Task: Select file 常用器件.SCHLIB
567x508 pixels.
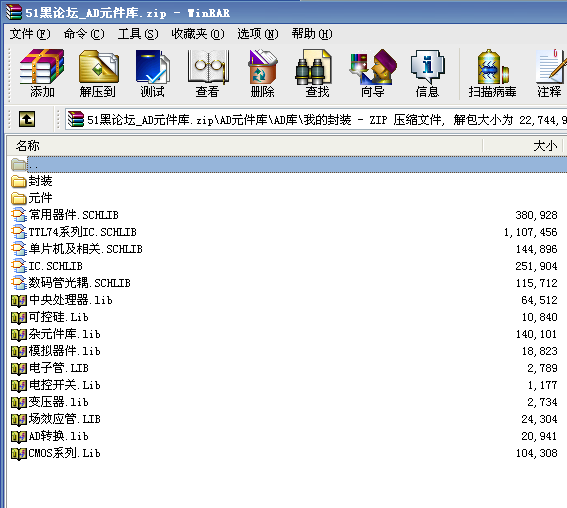Action: [74, 215]
